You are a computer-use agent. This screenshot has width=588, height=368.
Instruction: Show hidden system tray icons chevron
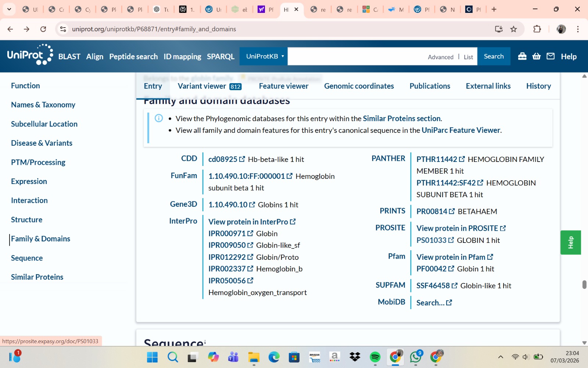pyautogui.click(x=501, y=357)
